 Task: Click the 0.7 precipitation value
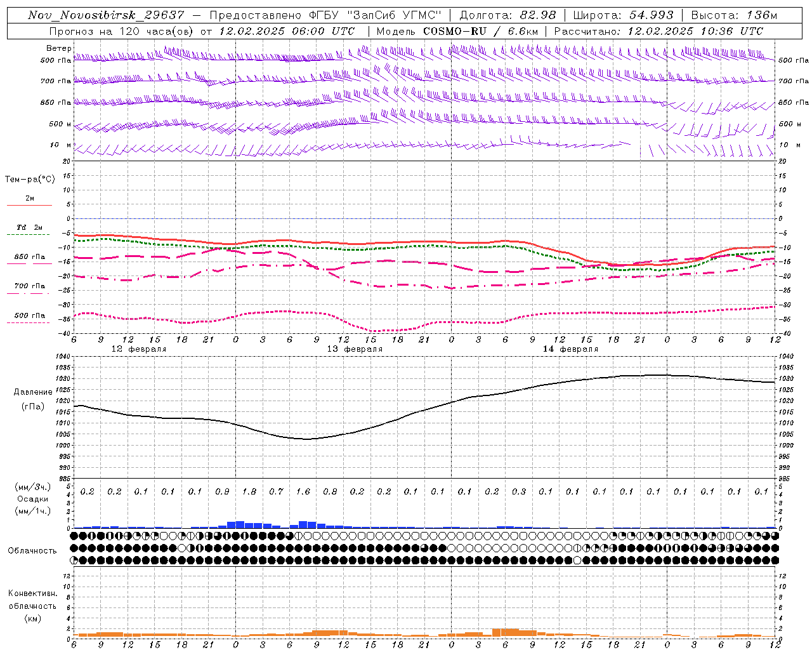[276, 491]
